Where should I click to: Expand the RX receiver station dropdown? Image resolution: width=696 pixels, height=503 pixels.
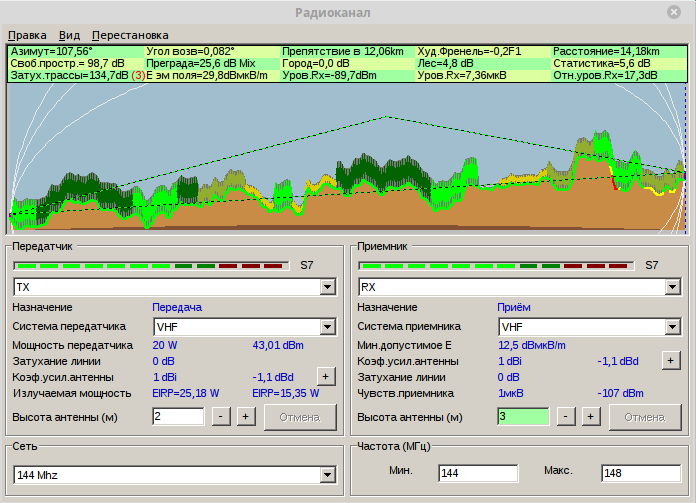pyautogui.click(x=673, y=287)
